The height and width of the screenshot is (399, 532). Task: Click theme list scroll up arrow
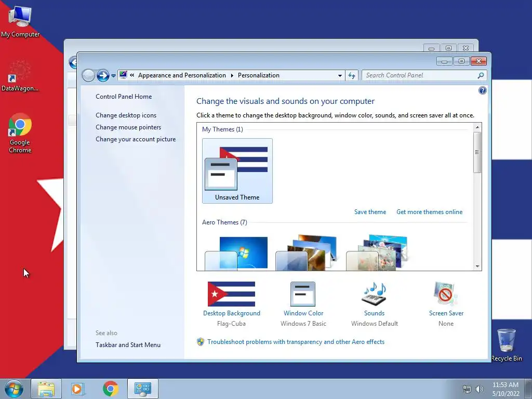pyautogui.click(x=477, y=127)
